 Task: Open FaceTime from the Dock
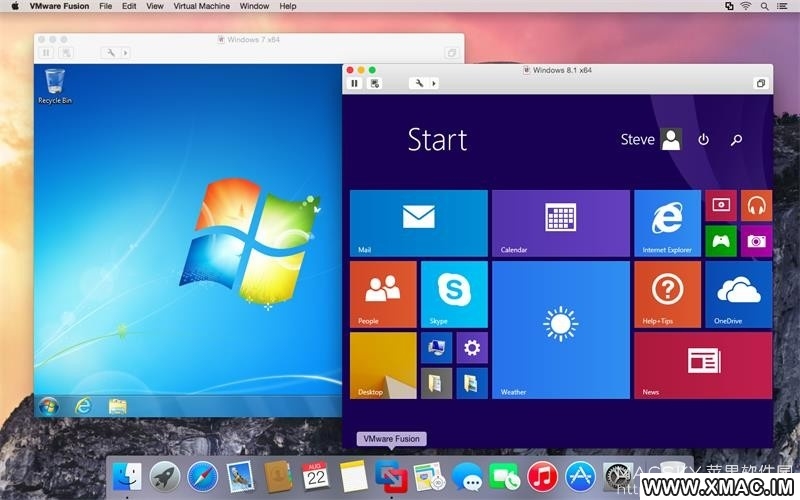tap(504, 477)
